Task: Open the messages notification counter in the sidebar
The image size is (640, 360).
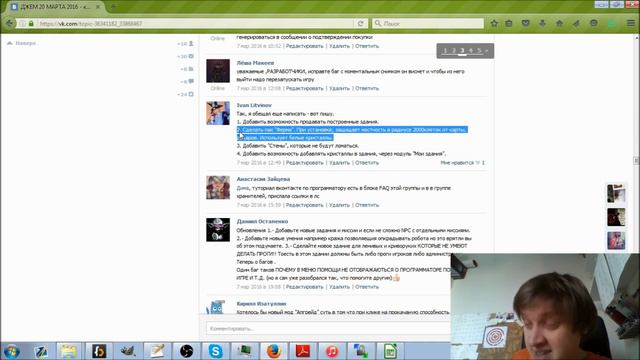Action: click(x=187, y=81)
